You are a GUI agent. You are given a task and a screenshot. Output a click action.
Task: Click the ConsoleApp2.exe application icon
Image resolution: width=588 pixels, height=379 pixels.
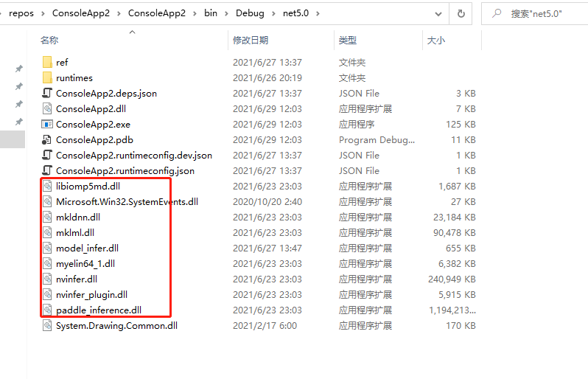tap(47, 125)
